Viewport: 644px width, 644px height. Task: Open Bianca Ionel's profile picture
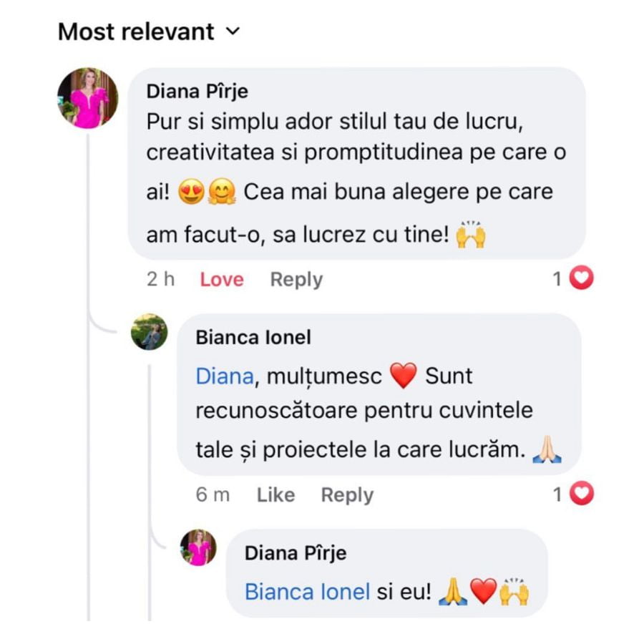[149, 332]
